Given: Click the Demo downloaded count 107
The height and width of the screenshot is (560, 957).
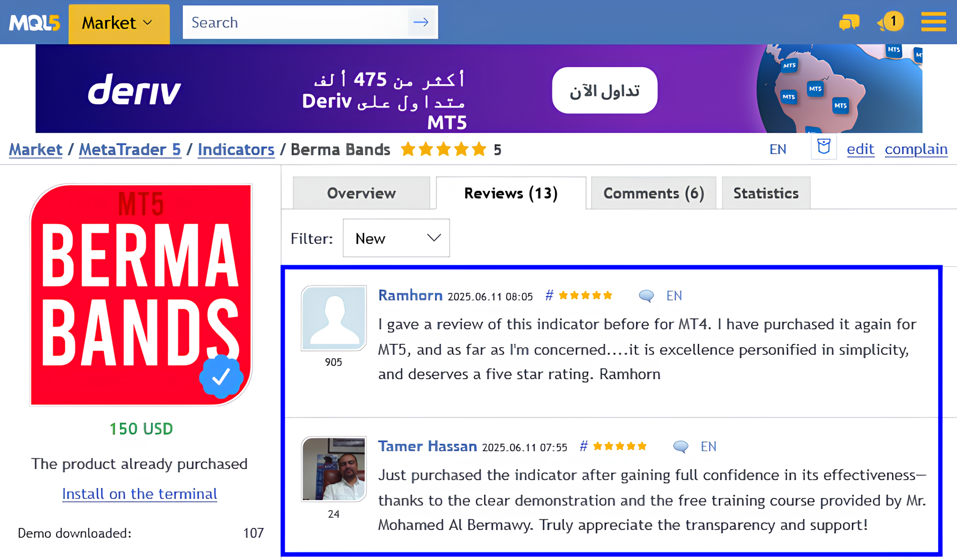Looking at the screenshot, I should click(253, 533).
